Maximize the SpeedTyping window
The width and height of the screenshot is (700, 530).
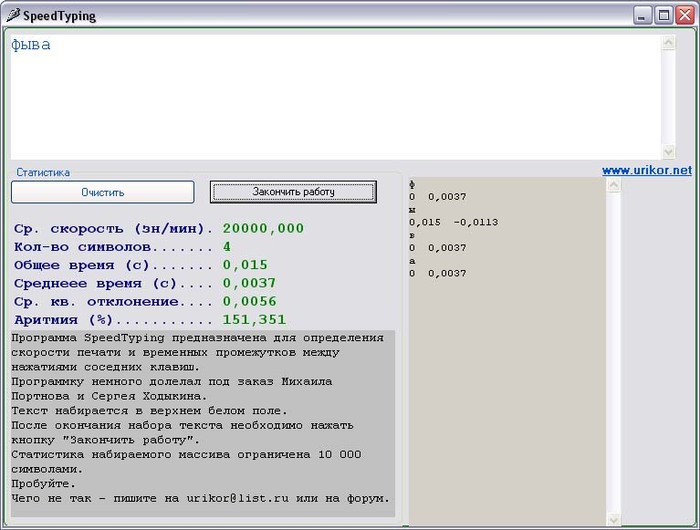(663, 16)
